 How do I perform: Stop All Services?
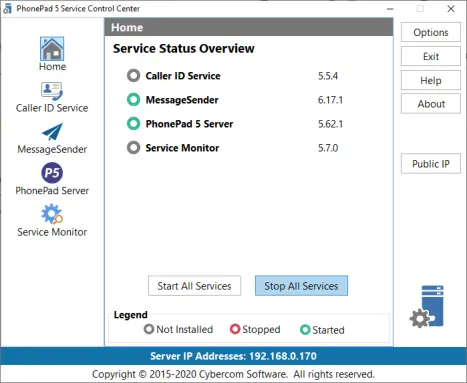tap(301, 286)
